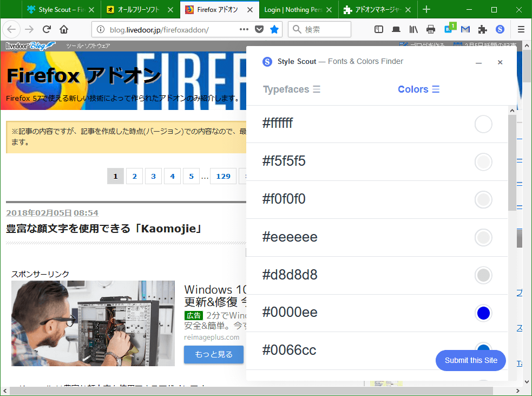Image resolution: width=532 pixels, height=396 pixels.
Task: Open the Gmail extension icon
Action: 465,30
